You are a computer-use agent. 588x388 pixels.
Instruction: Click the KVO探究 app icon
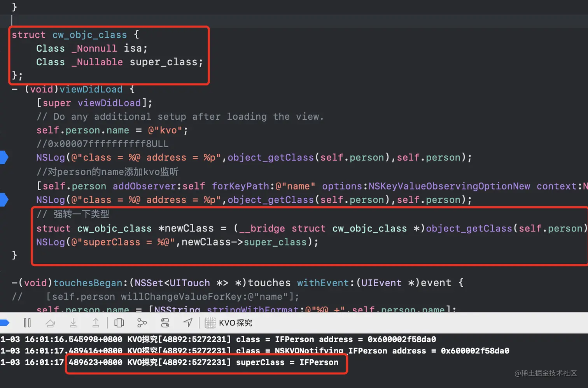pyautogui.click(x=210, y=323)
